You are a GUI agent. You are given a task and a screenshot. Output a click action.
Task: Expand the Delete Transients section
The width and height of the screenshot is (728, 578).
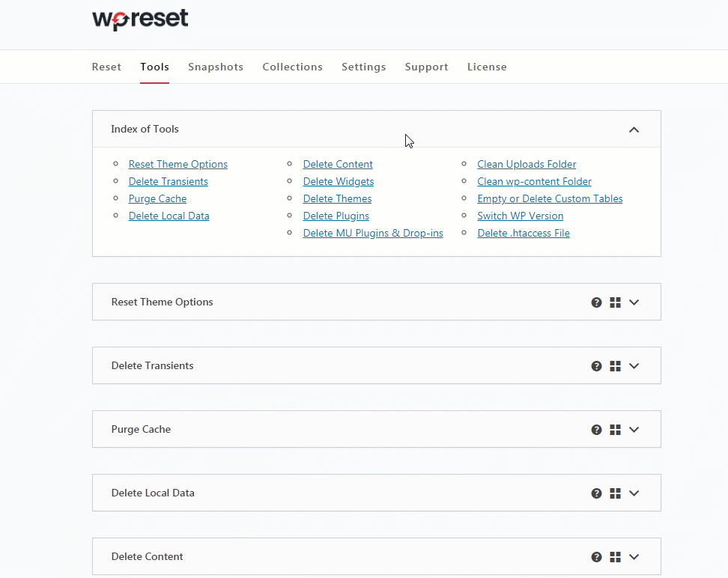pos(634,366)
